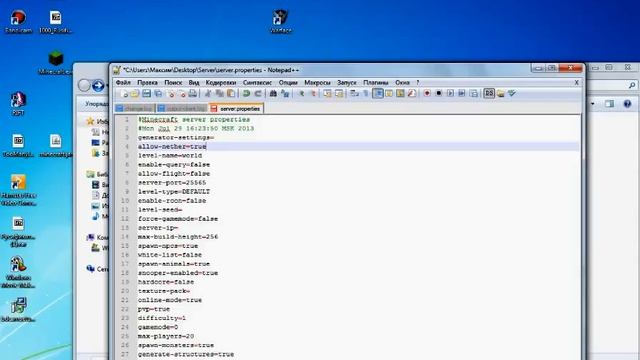The width and height of the screenshot is (640, 360).
Task: Click the Redo toolbar icon
Action: (x=258, y=93)
